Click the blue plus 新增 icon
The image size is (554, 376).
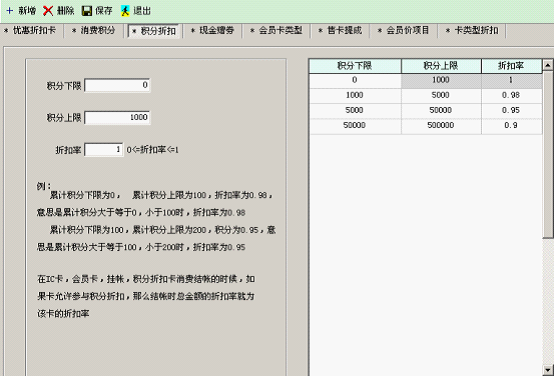tap(10, 11)
